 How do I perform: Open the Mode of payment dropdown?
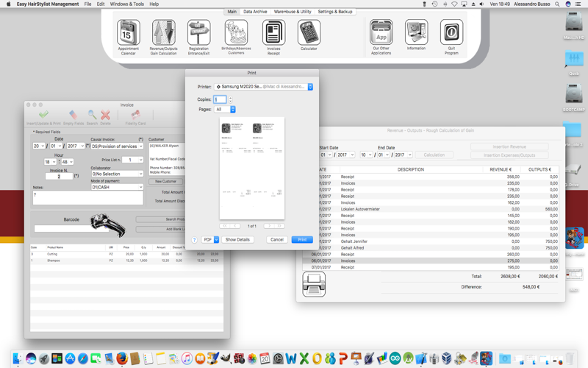117,187
